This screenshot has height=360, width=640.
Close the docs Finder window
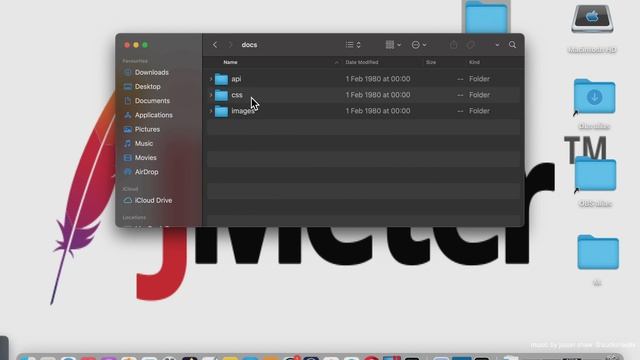[x=127, y=45]
